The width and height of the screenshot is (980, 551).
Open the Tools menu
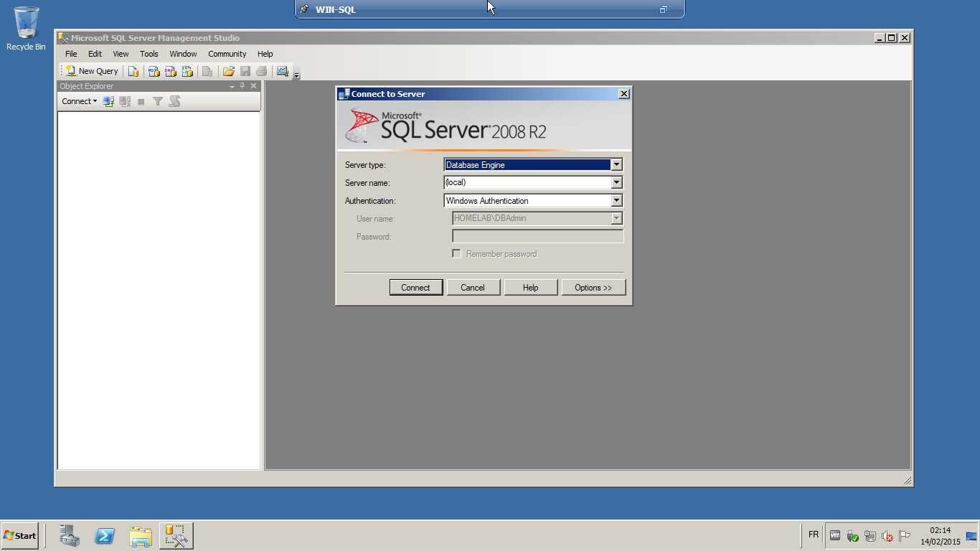coord(149,54)
